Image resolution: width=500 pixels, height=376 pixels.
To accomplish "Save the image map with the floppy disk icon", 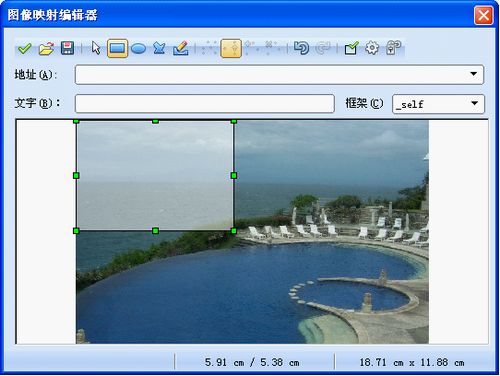I will tap(67, 48).
